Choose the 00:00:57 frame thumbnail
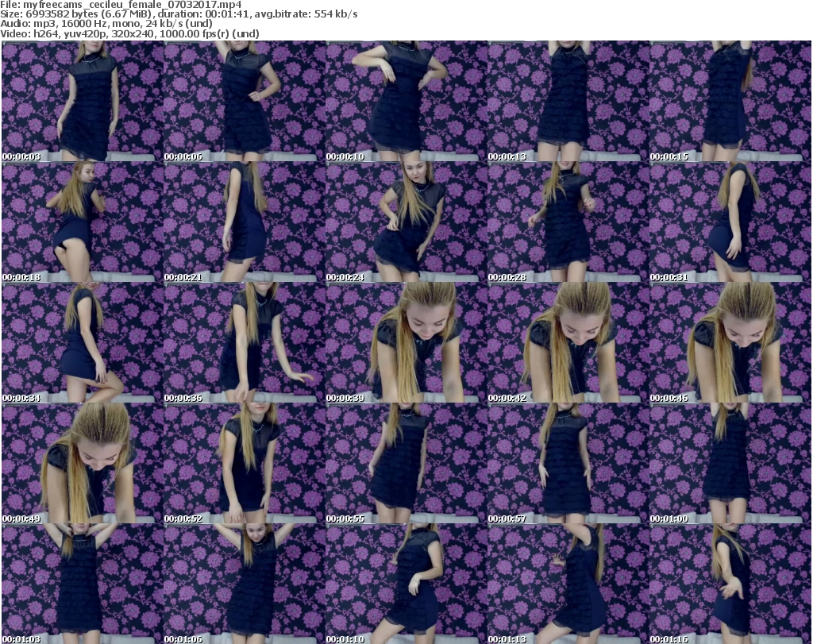813x644 pixels. 568,464
